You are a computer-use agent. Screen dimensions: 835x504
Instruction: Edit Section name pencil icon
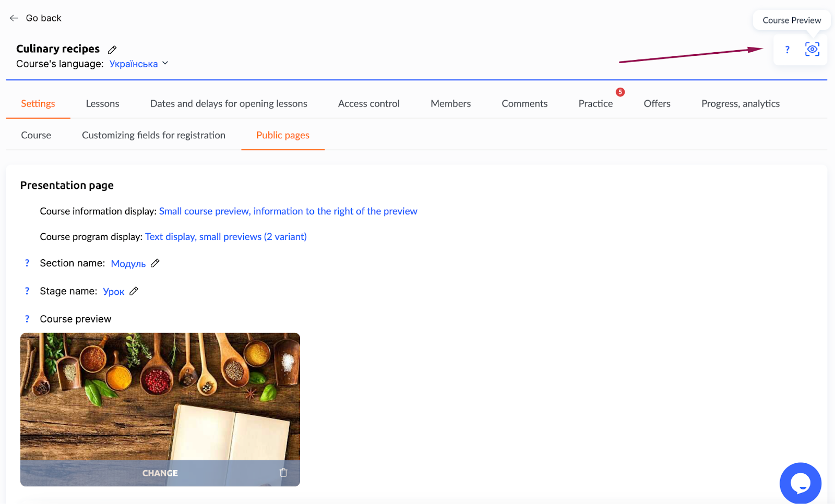155,263
